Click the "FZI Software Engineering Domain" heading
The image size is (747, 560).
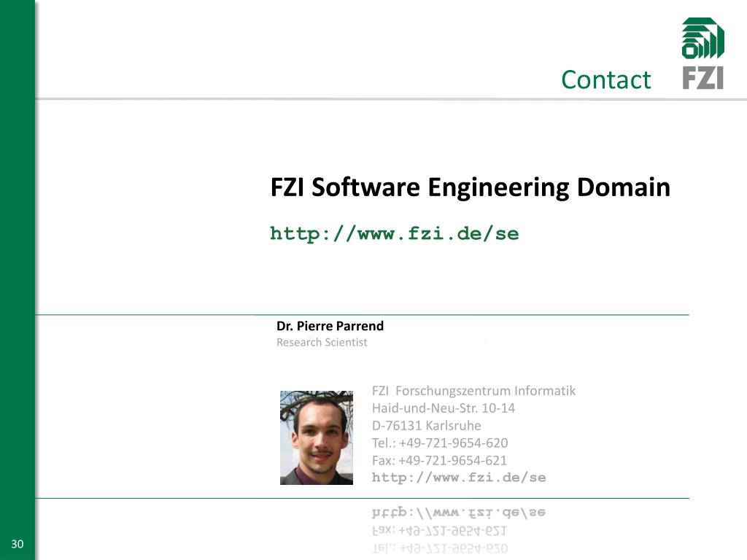pyautogui.click(x=470, y=187)
